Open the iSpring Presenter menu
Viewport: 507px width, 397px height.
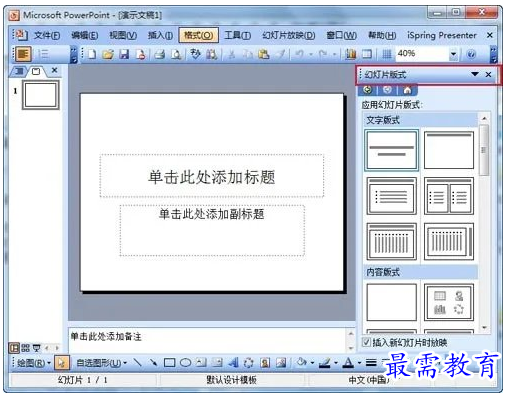[442, 35]
